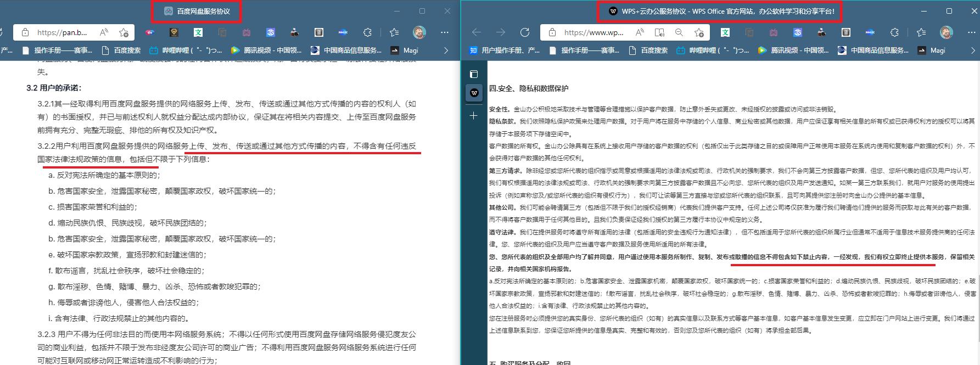Viewport: 980px width, 365px height.
Task: Open Settings and more menu in left window
Action: [445, 32]
